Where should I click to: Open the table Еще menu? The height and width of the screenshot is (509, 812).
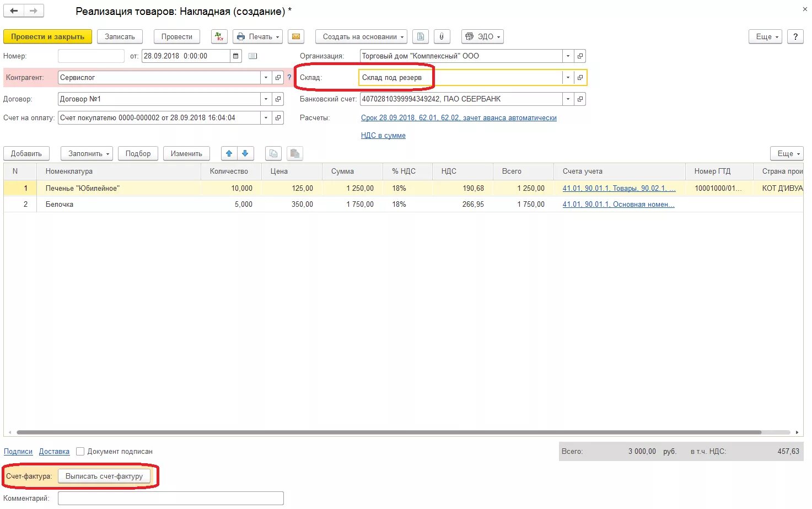coord(787,153)
